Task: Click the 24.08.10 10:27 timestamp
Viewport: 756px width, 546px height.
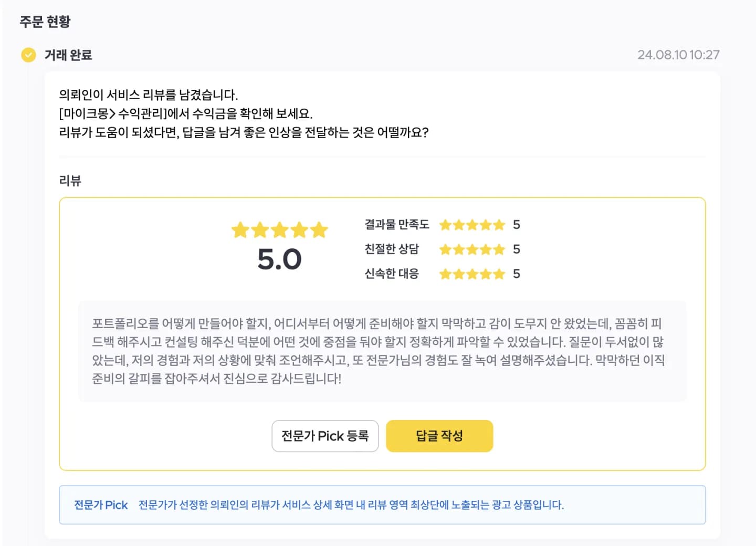Action: [678, 55]
